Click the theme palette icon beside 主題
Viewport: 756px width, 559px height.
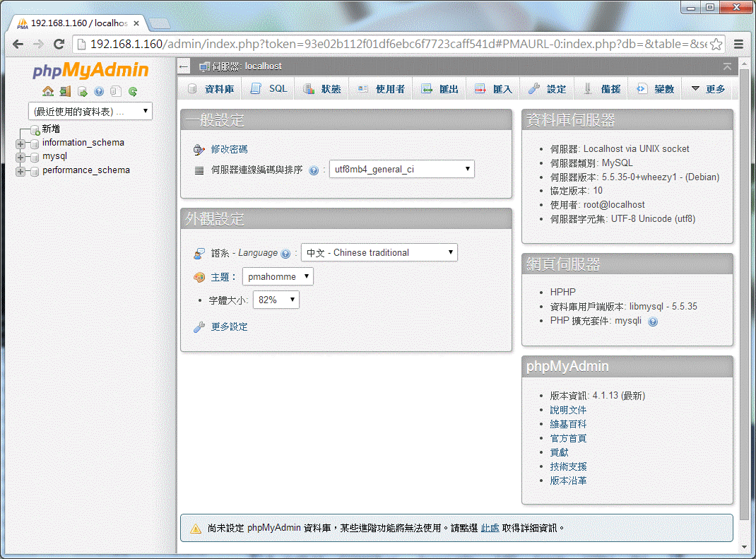(199, 277)
